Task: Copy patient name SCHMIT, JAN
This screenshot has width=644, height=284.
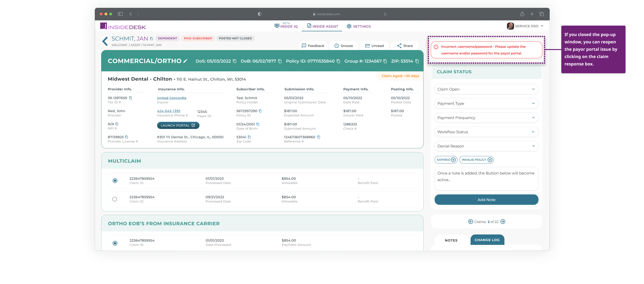Action: (151, 39)
